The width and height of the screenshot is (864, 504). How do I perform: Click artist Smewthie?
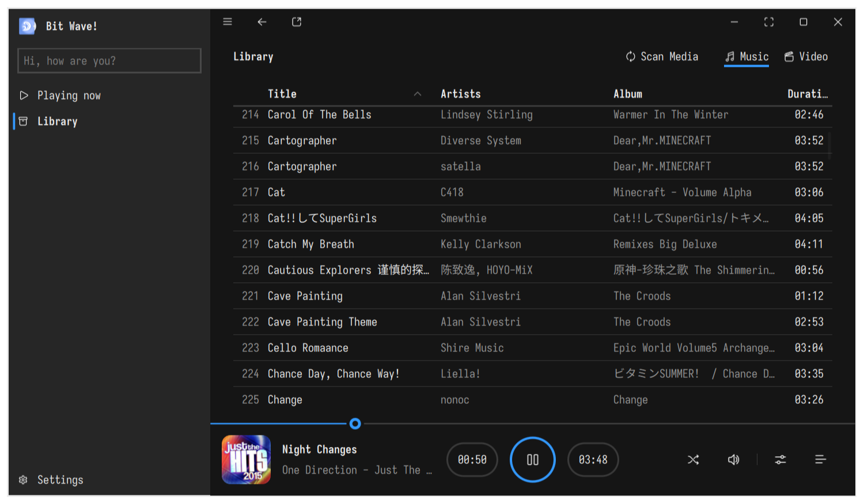(x=464, y=218)
